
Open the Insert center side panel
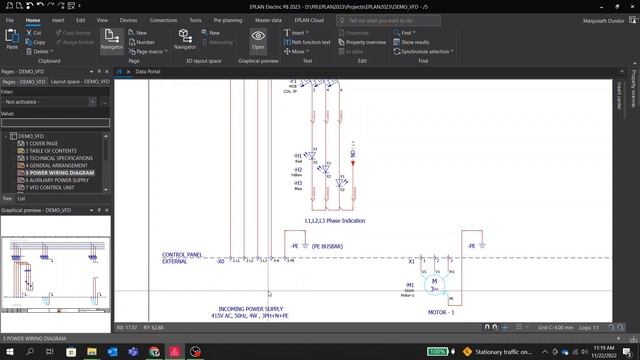619,96
